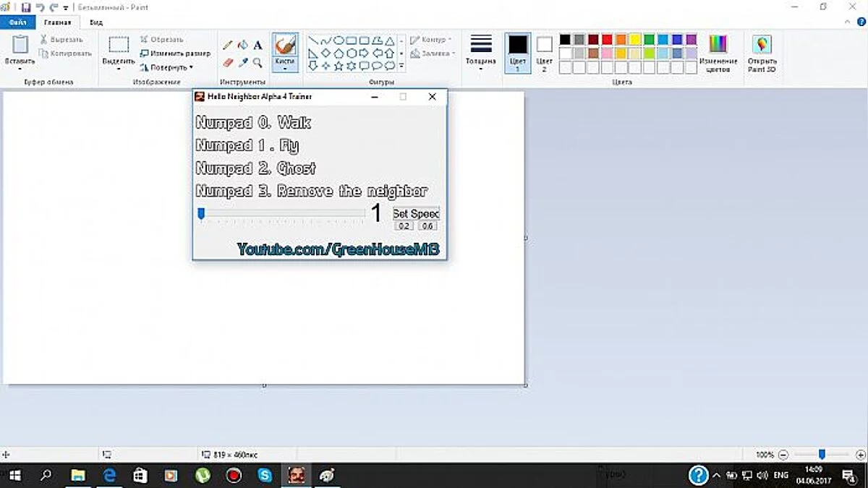
Task: Select the Text tool
Action: (258, 45)
